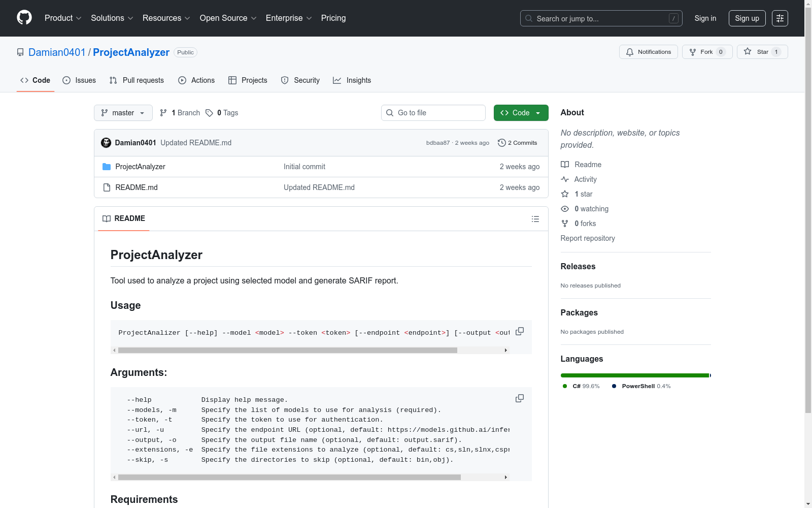The width and height of the screenshot is (812, 508).
Task: Click the Updated README.md commit message in header row
Action: pyautogui.click(x=196, y=143)
